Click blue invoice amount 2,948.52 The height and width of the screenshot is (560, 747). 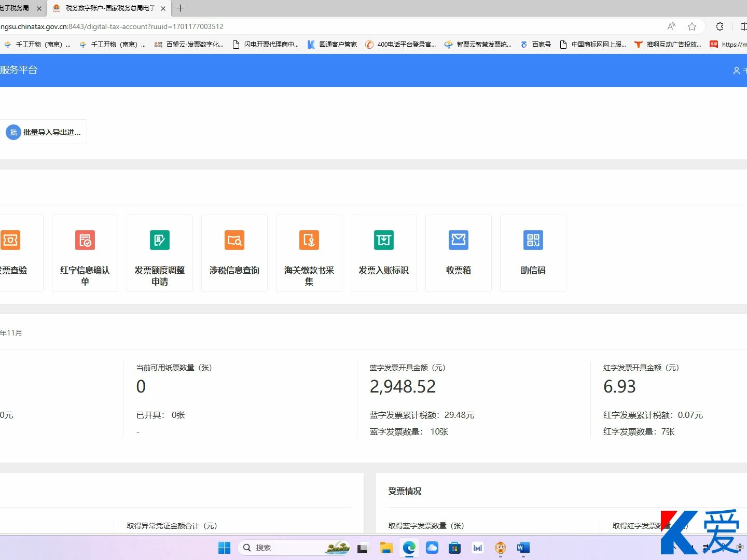[403, 386]
